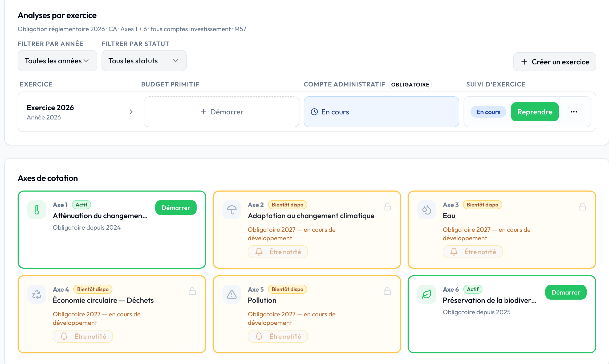Toggle Être notifié on the Pollution card
Viewport: 609px width, 364px height.
[x=278, y=336]
